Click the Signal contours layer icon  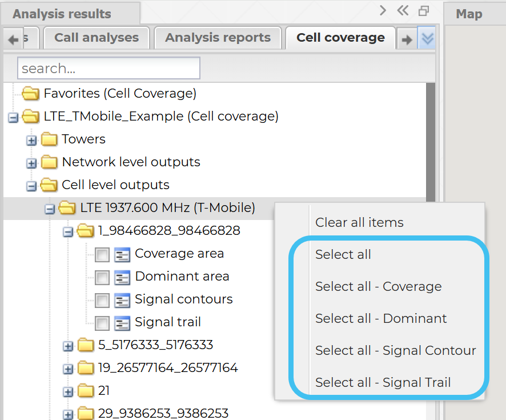(122, 300)
